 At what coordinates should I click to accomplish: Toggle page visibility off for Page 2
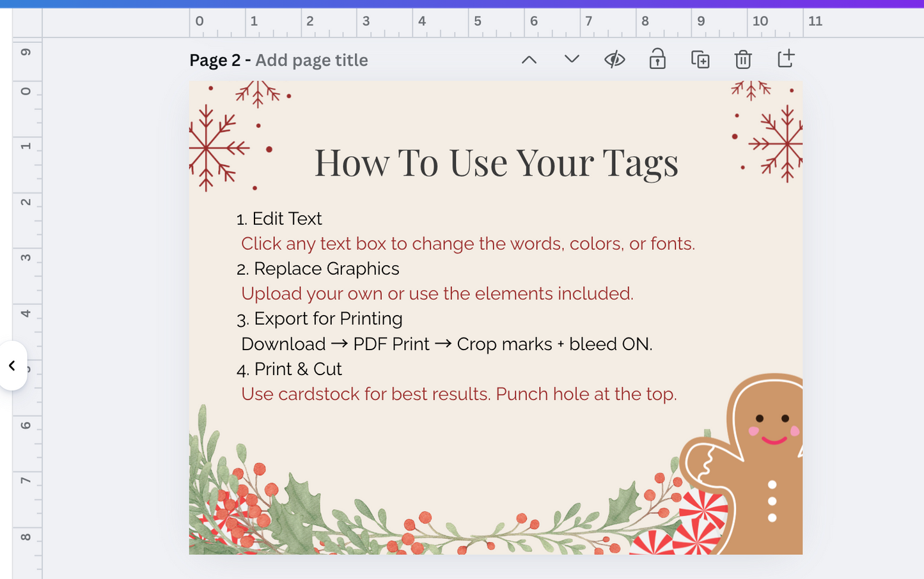coord(615,59)
